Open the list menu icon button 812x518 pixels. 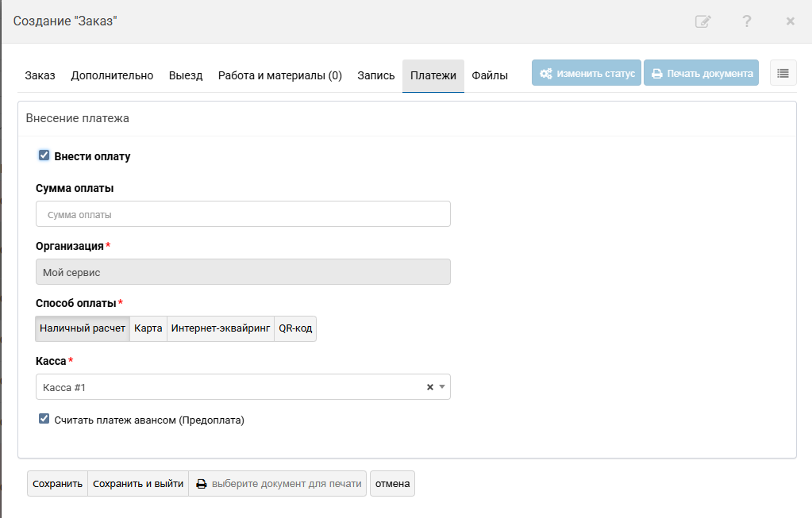click(x=783, y=73)
